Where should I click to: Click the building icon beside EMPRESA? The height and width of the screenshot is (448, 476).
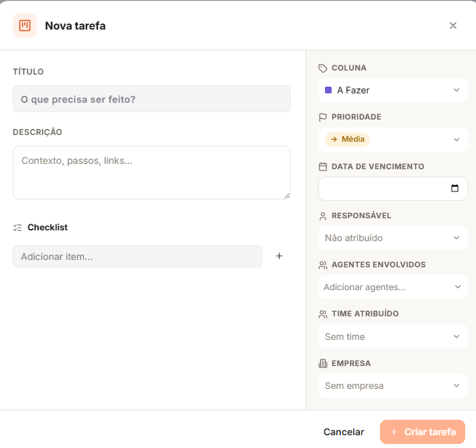(x=323, y=363)
